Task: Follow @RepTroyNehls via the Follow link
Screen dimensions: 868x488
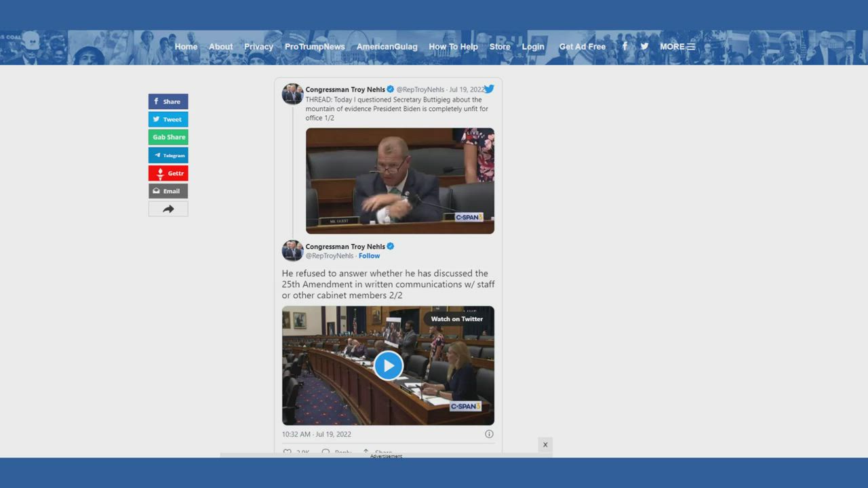Action: 369,256
